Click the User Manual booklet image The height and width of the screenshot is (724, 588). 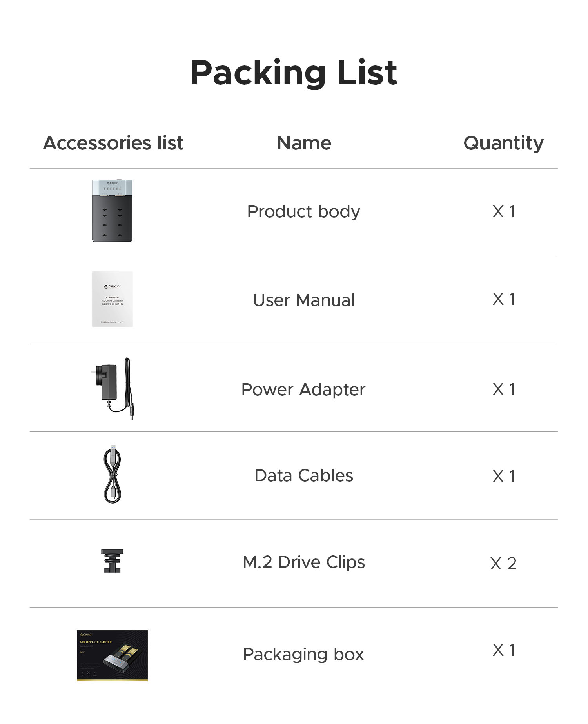point(113,299)
